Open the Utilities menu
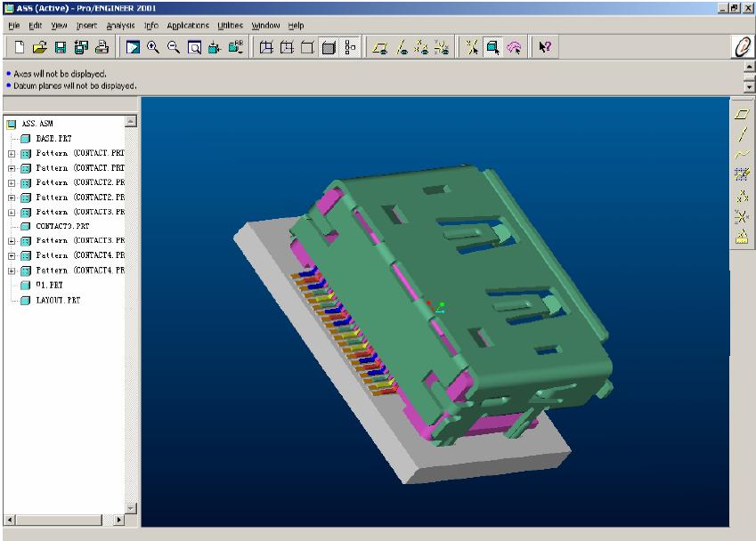The image size is (756, 541). [230, 26]
